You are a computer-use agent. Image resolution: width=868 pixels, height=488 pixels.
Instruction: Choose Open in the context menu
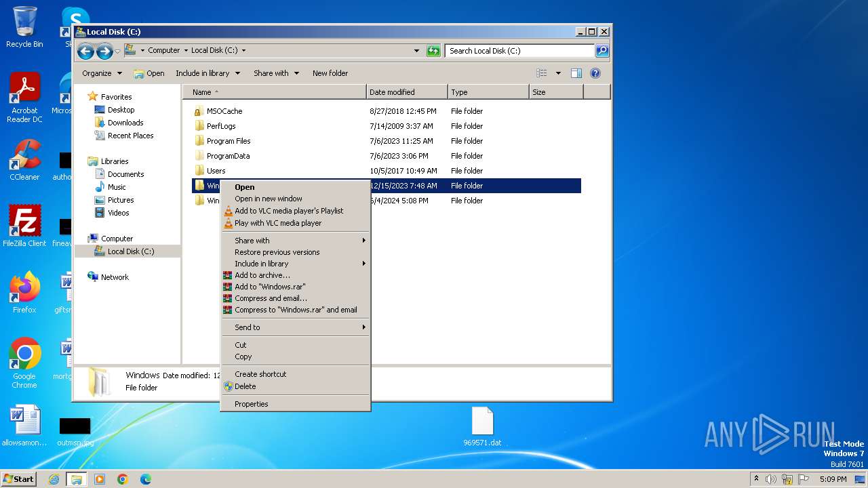[x=296, y=187]
